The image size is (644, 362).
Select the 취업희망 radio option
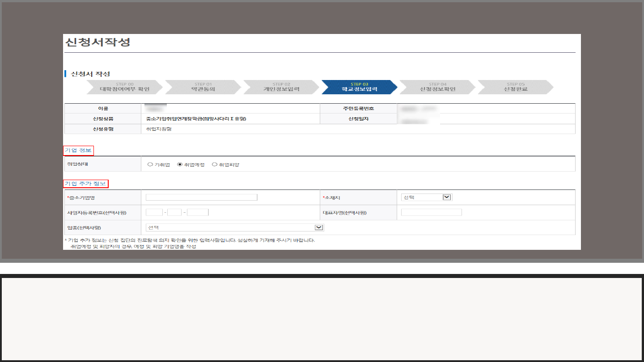point(215,164)
